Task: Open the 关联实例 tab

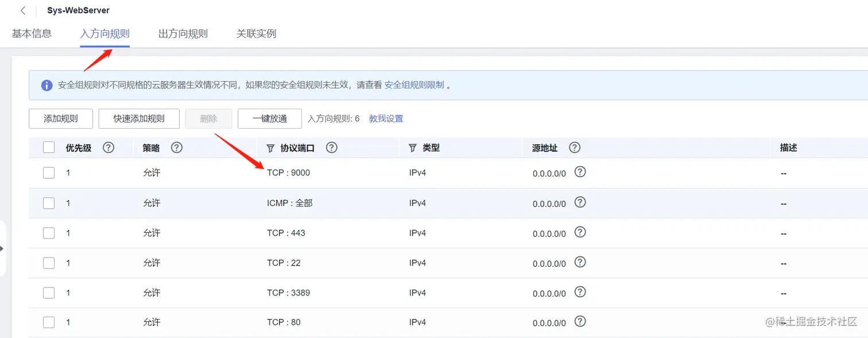Action: coord(257,33)
